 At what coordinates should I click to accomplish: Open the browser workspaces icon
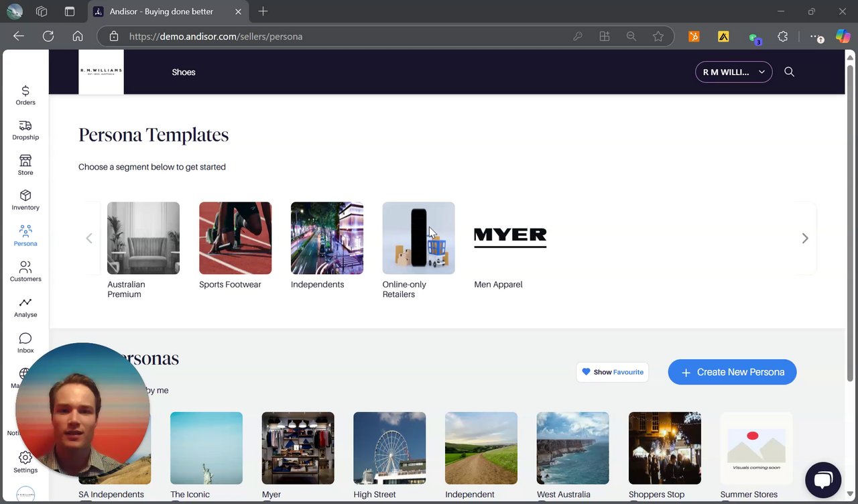tap(42, 11)
